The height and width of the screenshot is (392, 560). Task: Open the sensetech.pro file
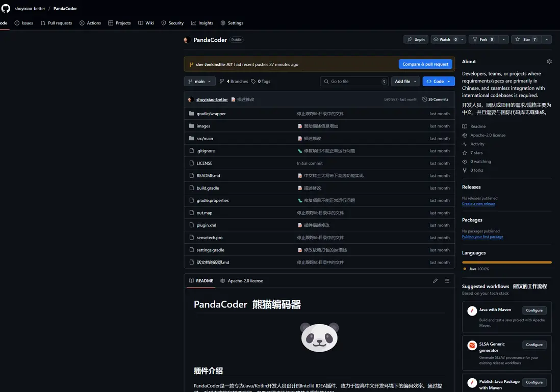pyautogui.click(x=209, y=238)
